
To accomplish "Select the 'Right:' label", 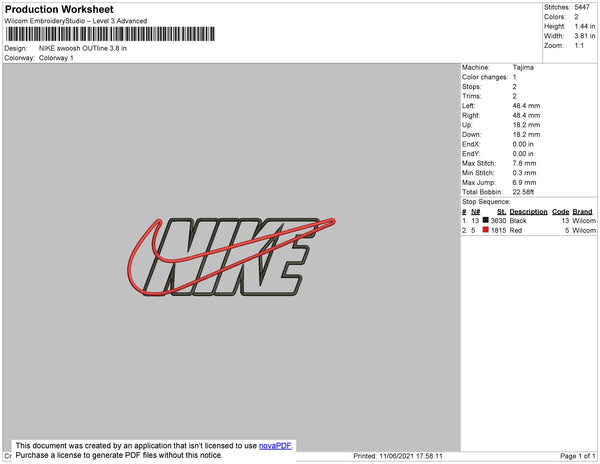I will [471, 116].
